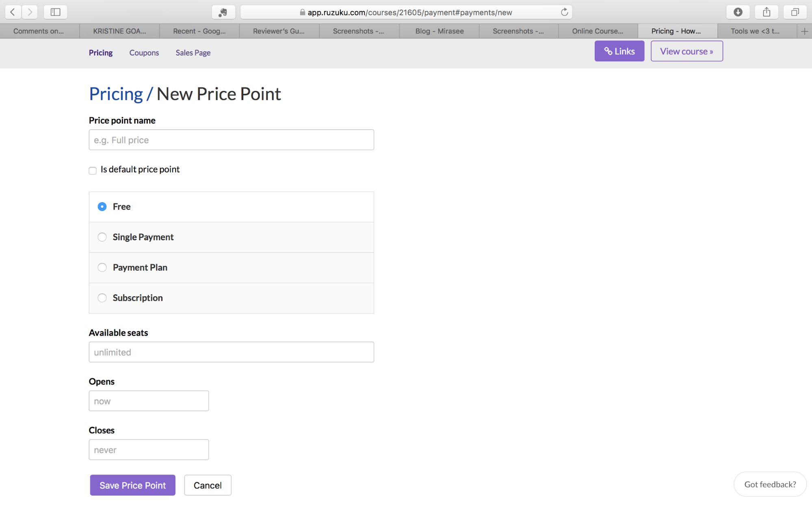This screenshot has height=507, width=812.
Task: Click Save Price Point button
Action: click(132, 485)
